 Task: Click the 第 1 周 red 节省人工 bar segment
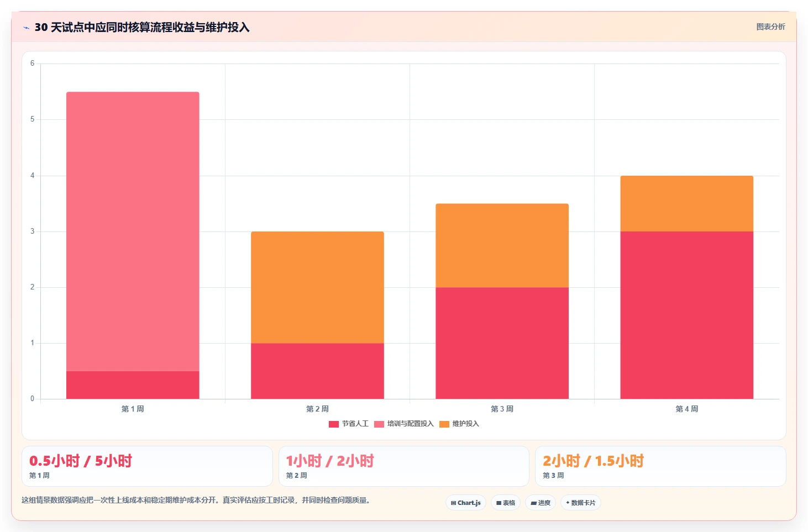click(133, 385)
